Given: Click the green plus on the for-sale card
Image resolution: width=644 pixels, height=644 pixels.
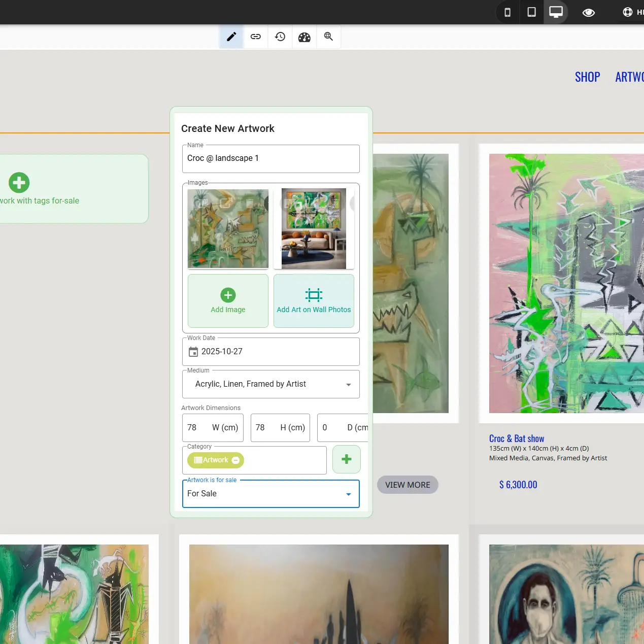Looking at the screenshot, I should point(19,183).
